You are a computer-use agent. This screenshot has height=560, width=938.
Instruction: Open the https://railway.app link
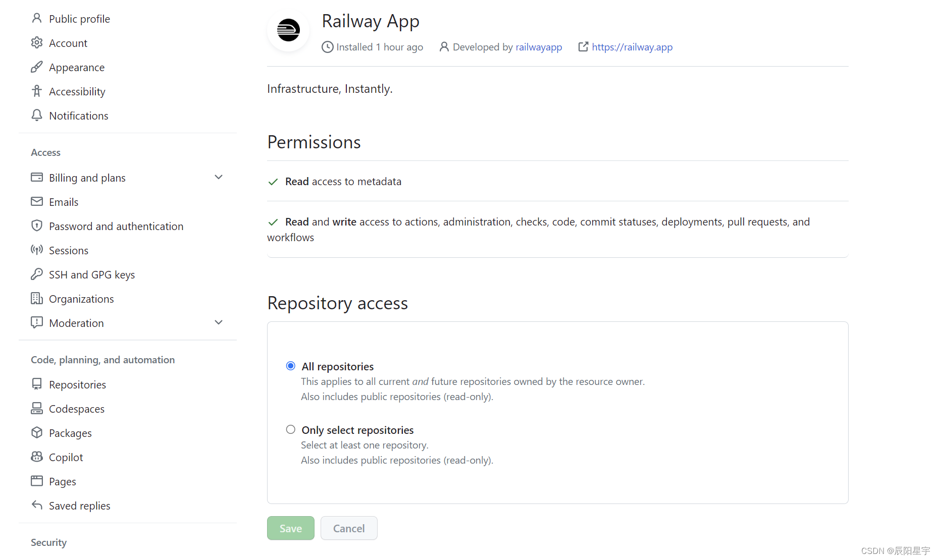coord(632,47)
